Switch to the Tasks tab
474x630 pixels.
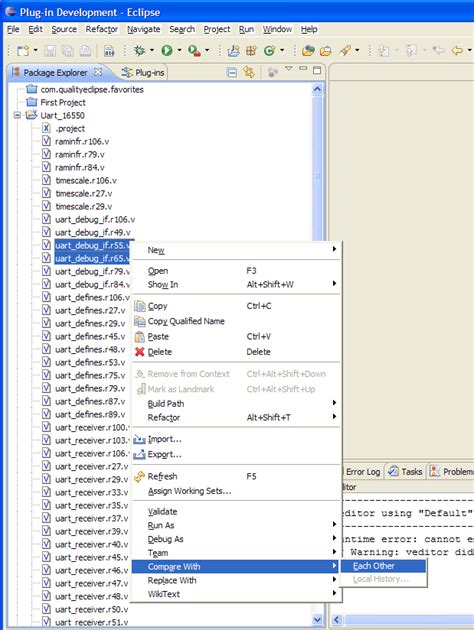coord(405,472)
